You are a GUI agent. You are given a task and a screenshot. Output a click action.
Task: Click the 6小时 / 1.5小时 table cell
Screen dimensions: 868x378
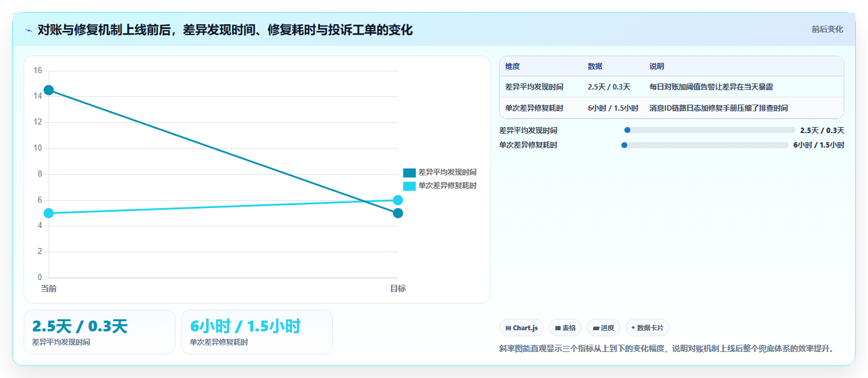pyautogui.click(x=613, y=108)
